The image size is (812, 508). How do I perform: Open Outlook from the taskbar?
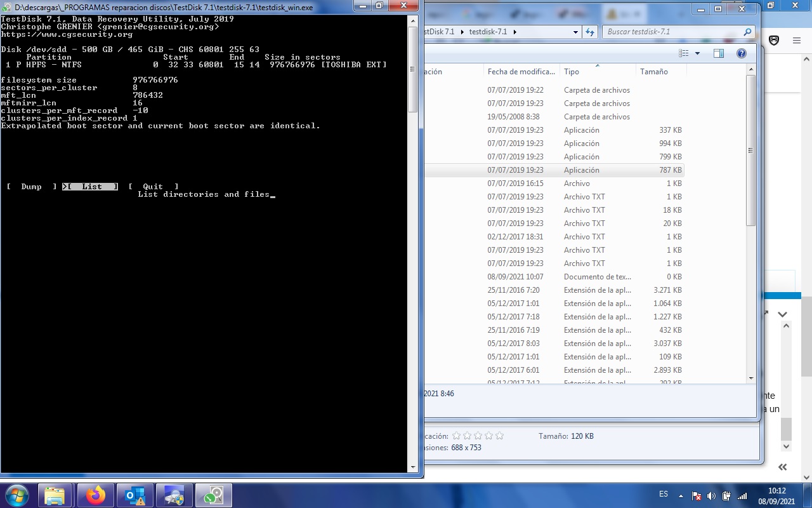[x=135, y=495]
